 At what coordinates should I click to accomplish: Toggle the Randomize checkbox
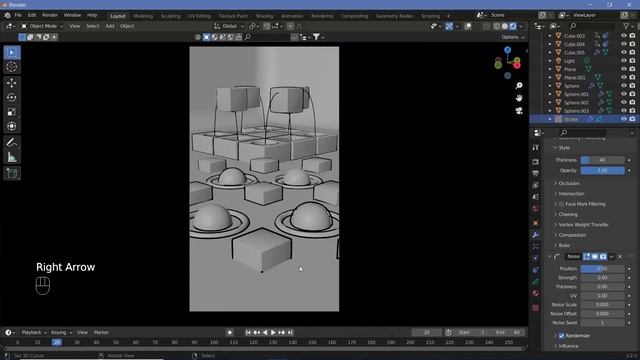tap(562, 336)
